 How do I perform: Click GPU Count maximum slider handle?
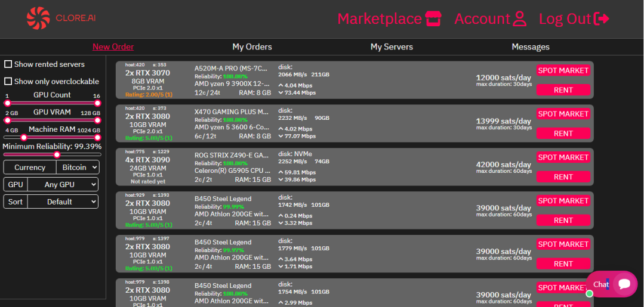tap(97, 103)
